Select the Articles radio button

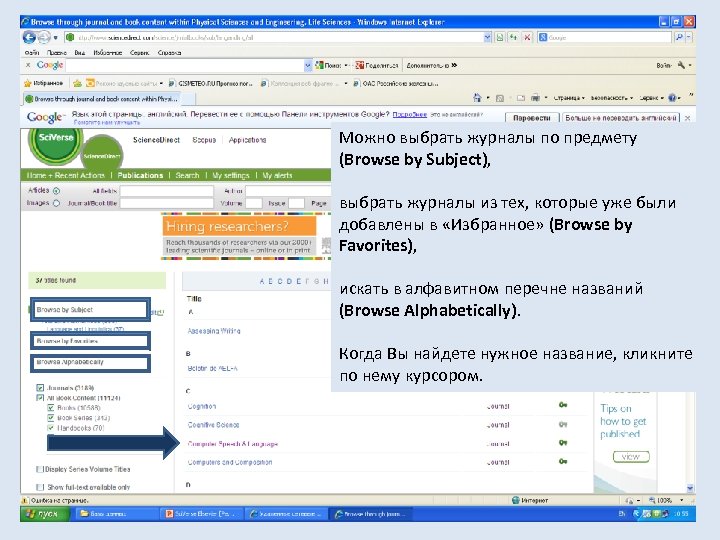(x=56, y=191)
